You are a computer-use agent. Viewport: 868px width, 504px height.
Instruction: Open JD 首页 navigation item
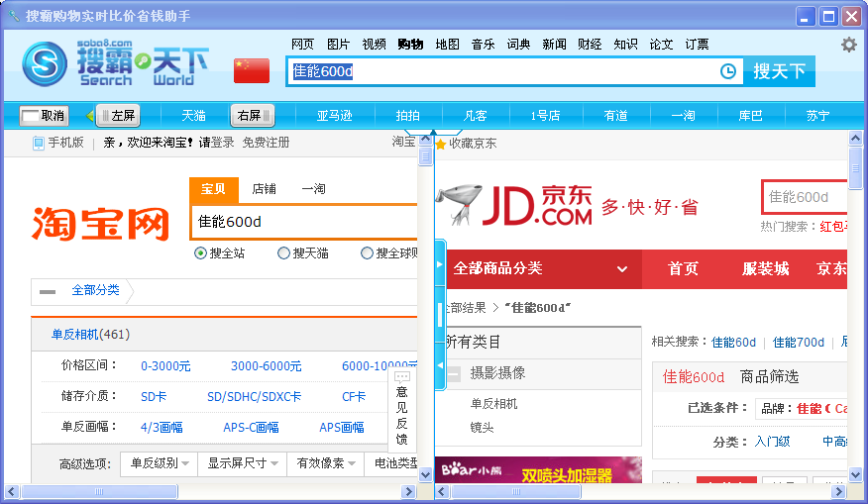[683, 269]
